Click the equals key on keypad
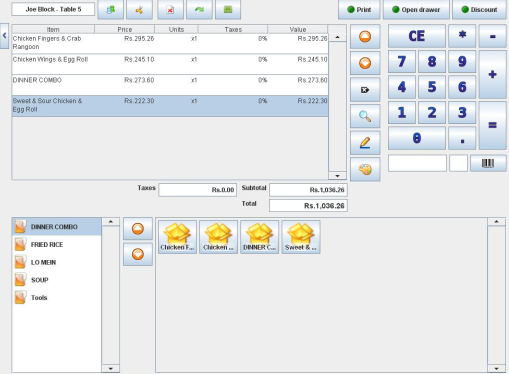 coord(493,125)
